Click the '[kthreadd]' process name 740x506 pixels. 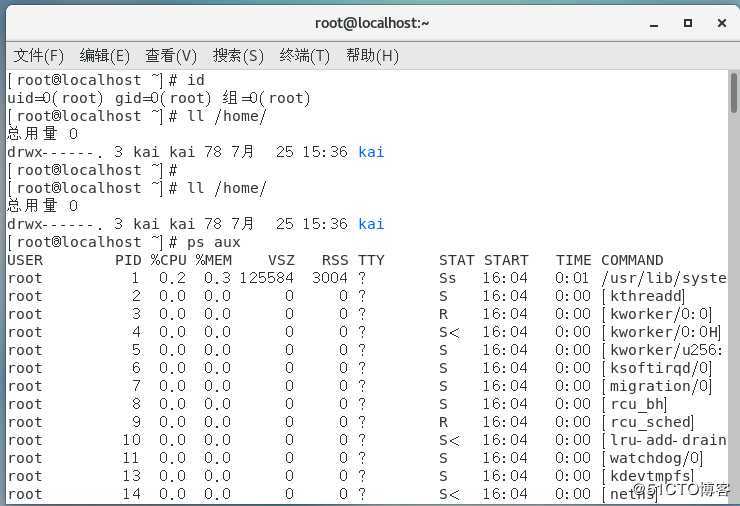[x=643, y=296]
